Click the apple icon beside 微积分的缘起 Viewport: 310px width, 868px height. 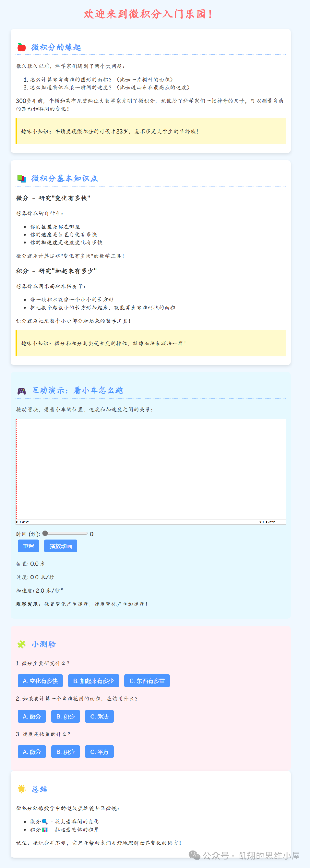(21, 47)
